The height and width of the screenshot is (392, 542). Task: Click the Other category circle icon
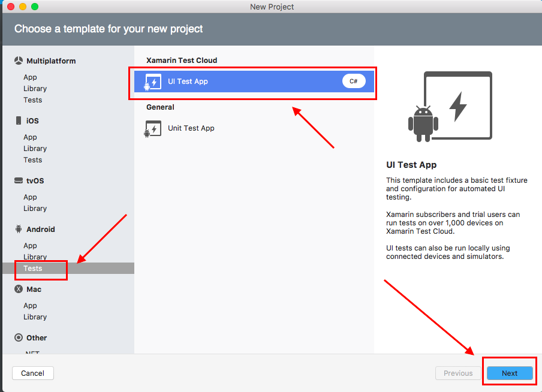[19, 337]
